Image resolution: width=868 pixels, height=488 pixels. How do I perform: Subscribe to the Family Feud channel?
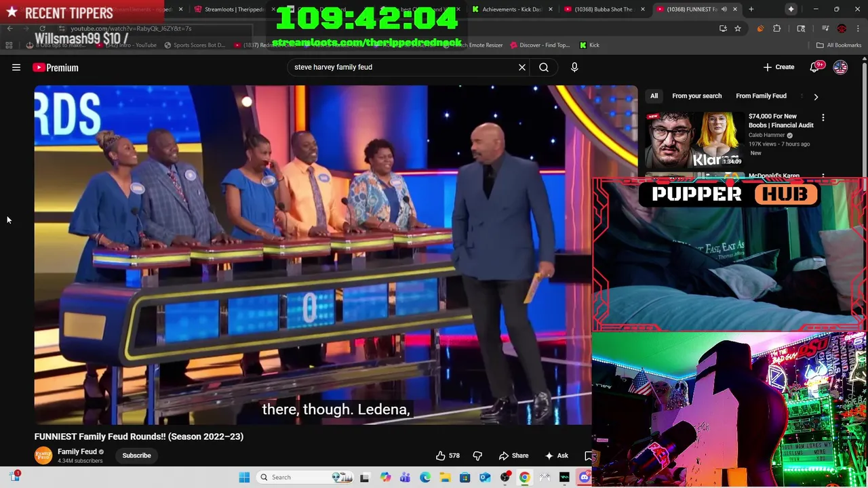point(136,455)
